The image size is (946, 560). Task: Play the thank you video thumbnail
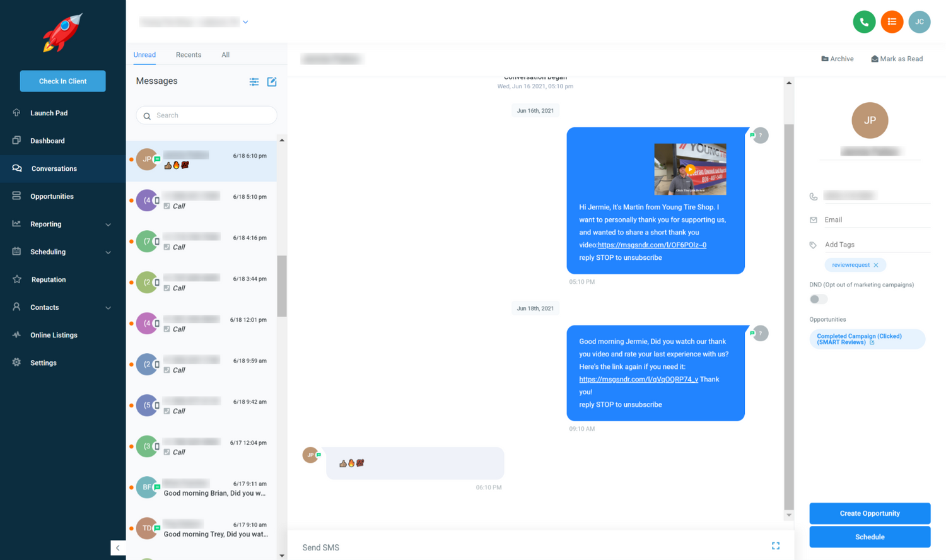(x=690, y=169)
